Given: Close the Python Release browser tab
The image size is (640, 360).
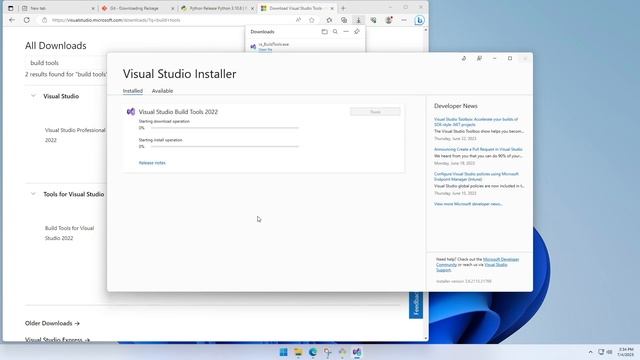Looking at the screenshot, I should tap(252, 8).
